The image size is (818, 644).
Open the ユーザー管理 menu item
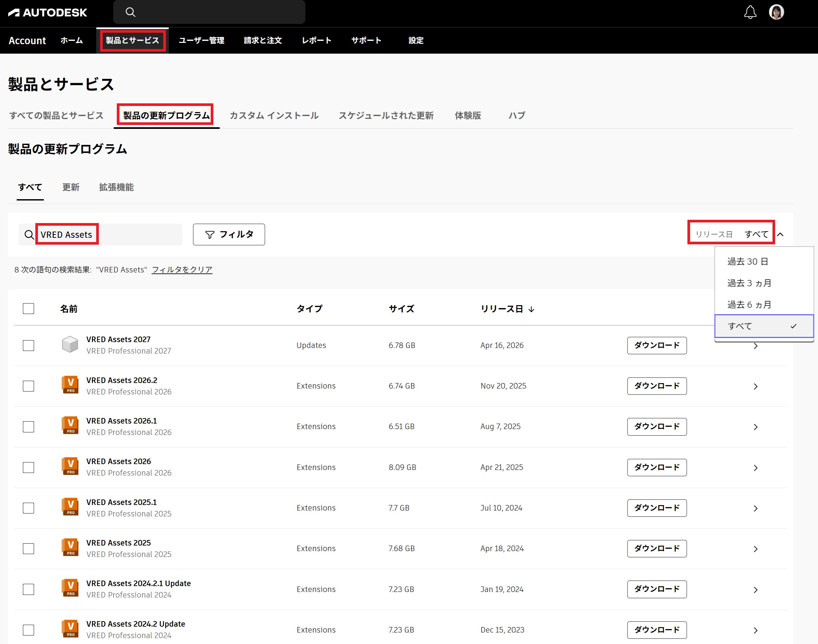pos(201,40)
